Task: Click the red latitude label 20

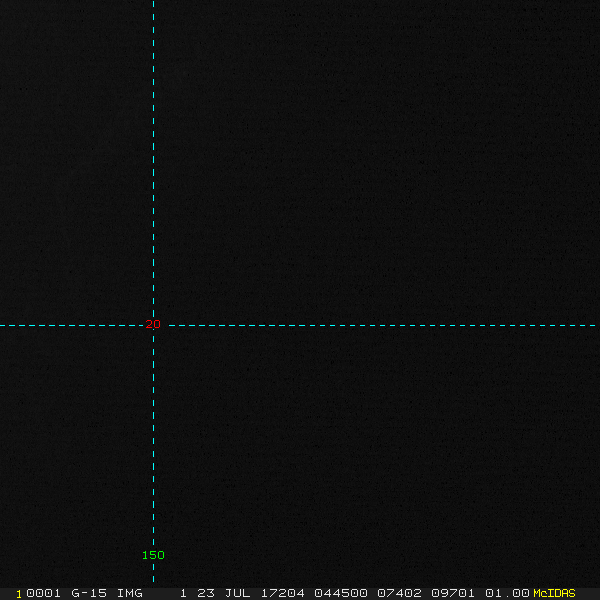Action: (x=153, y=324)
